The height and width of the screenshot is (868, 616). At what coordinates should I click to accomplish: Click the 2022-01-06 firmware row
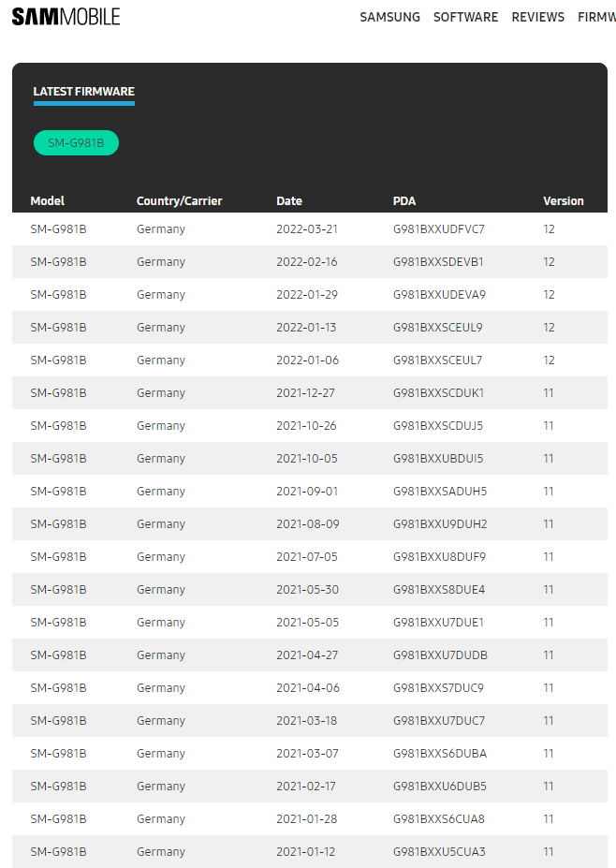pyautogui.click(x=310, y=360)
